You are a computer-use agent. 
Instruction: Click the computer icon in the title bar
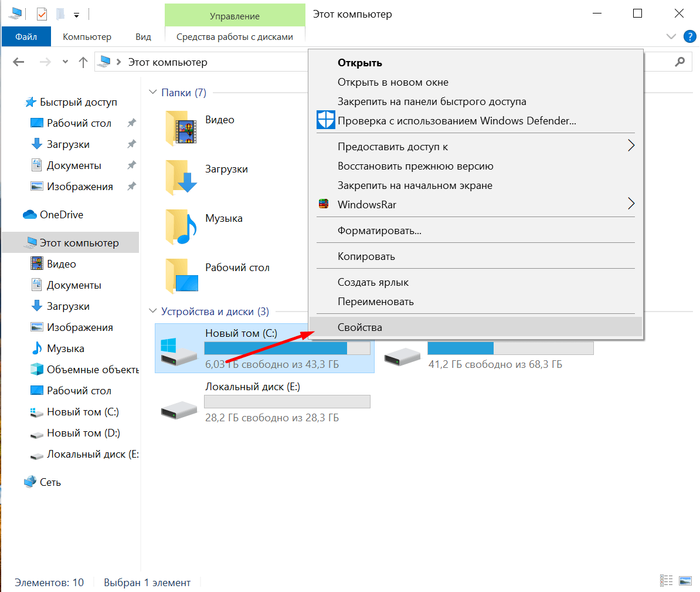pos(15,14)
